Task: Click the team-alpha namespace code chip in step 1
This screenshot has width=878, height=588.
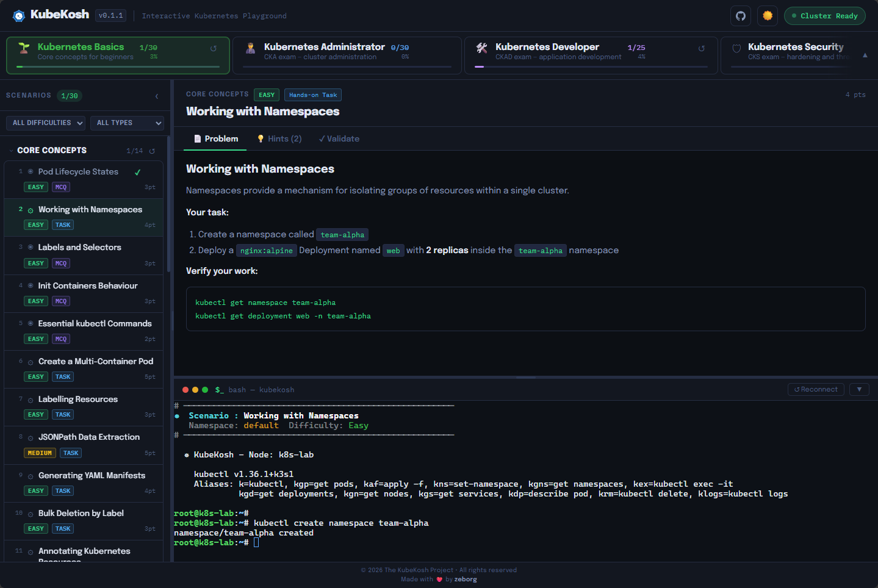Action: point(342,235)
